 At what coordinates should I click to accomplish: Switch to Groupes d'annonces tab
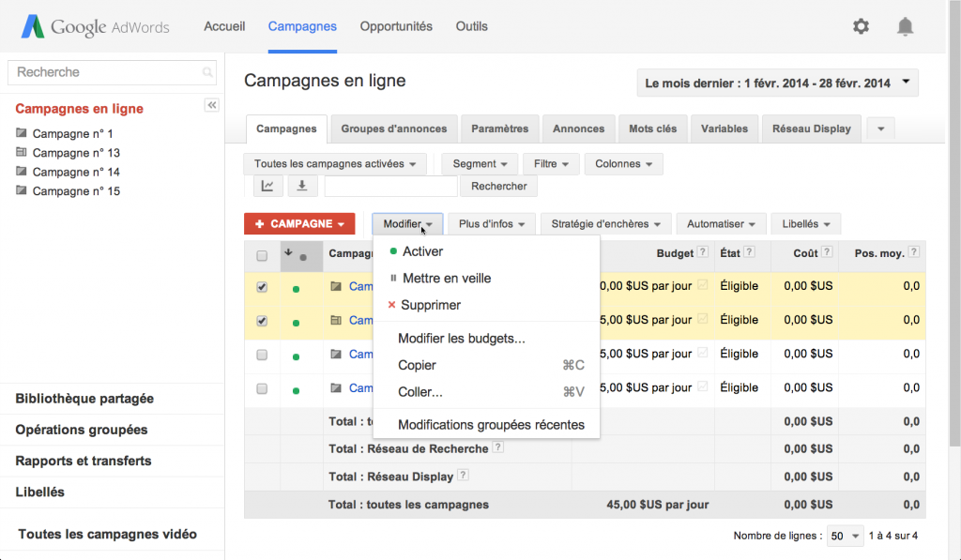pyautogui.click(x=394, y=129)
